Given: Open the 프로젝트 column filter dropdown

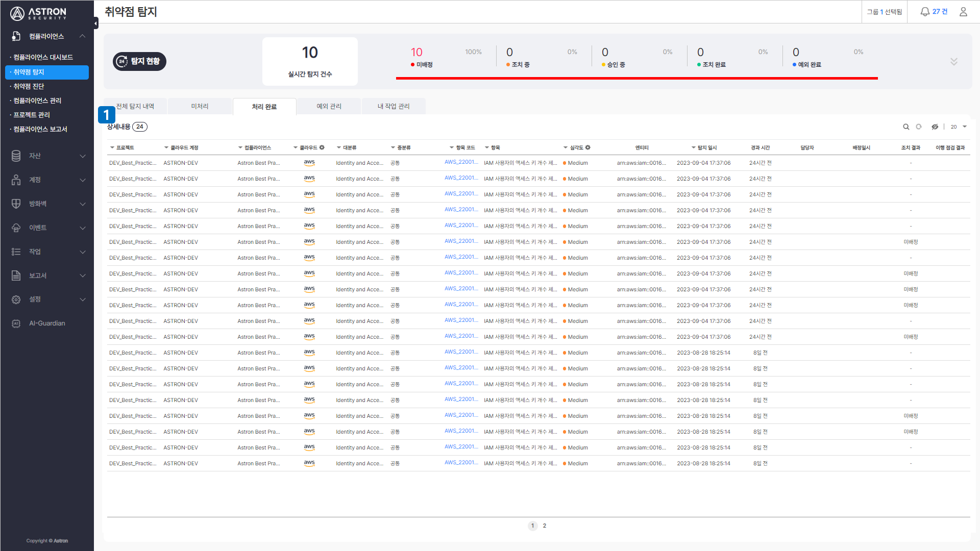Looking at the screenshot, I should click(112, 147).
